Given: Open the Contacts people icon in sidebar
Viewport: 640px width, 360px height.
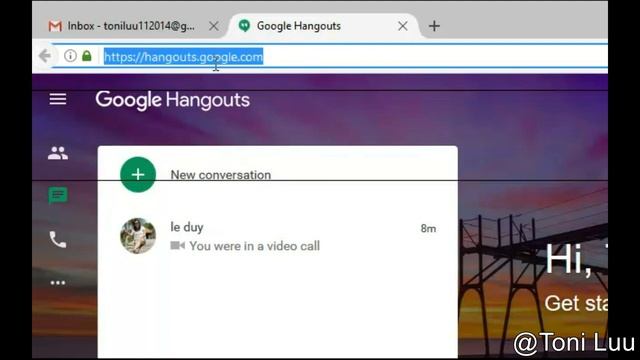Looking at the screenshot, I should [58, 153].
